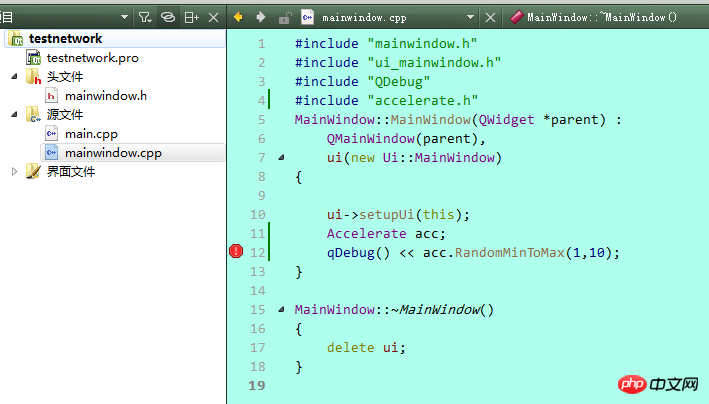Screen dimensions: 709x404
Task: Open main.cpp in the tree
Action: click(91, 134)
